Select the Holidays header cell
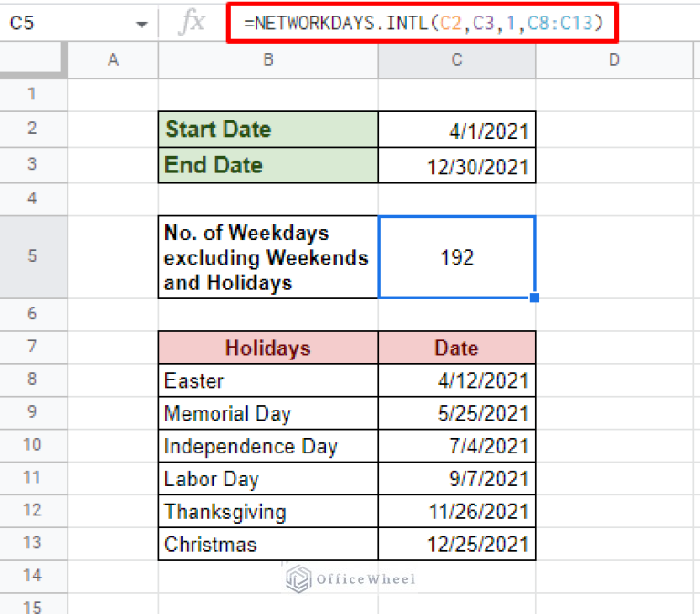This screenshot has width=700, height=614. (267, 348)
